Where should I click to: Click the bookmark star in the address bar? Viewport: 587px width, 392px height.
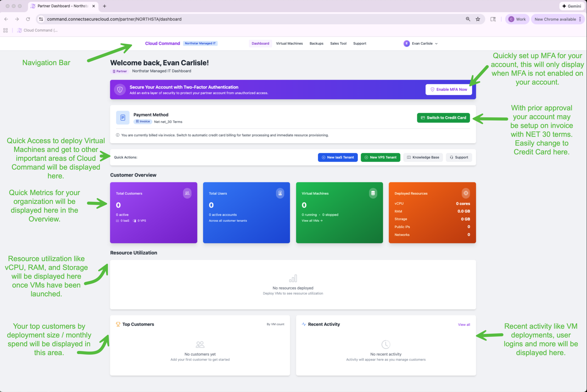[478, 19]
